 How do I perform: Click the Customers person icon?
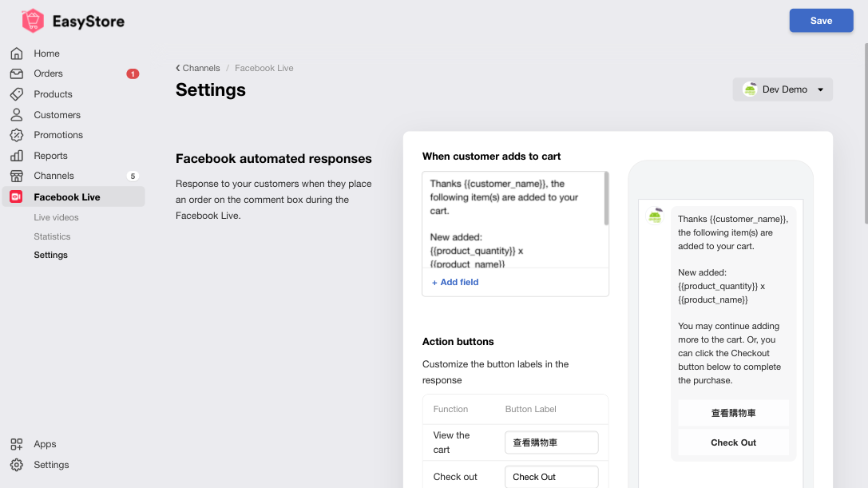[17, 115]
